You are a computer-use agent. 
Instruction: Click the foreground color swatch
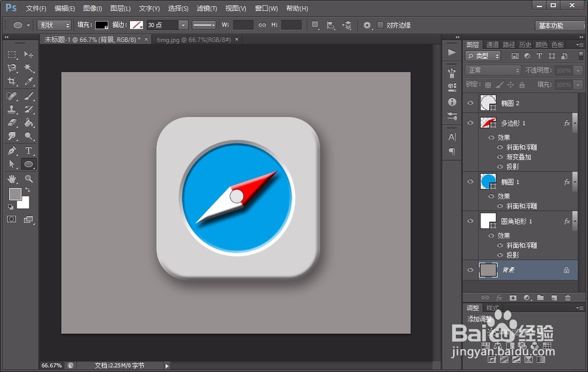point(15,193)
